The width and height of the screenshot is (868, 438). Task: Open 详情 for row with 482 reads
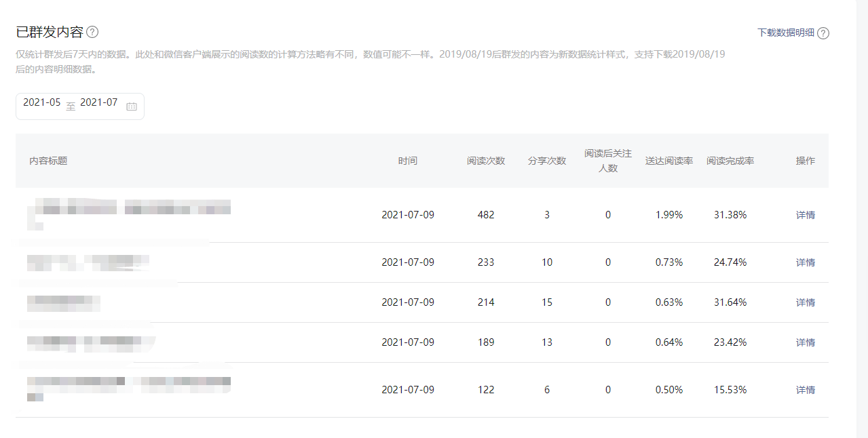(806, 215)
